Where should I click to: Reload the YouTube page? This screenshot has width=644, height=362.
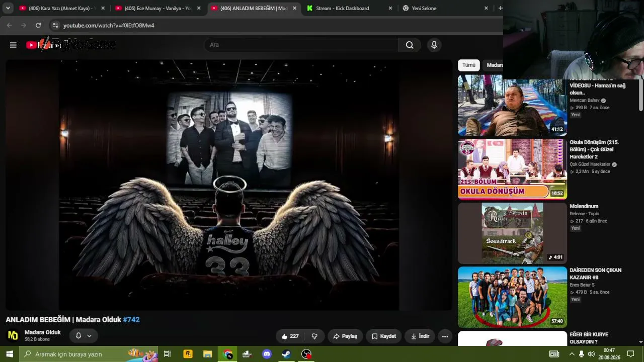point(38,25)
